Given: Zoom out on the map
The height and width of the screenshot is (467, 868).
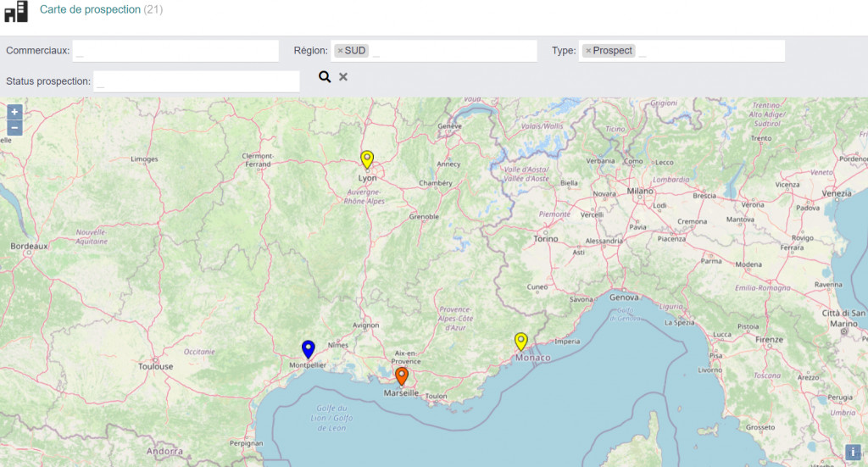Looking at the screenshot, I should click(x=14, y=128).
